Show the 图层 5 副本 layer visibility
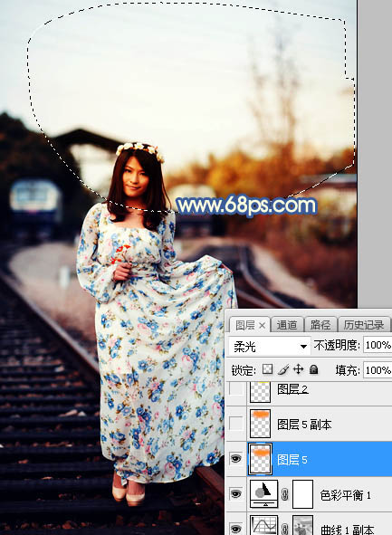 coord(235,424)
